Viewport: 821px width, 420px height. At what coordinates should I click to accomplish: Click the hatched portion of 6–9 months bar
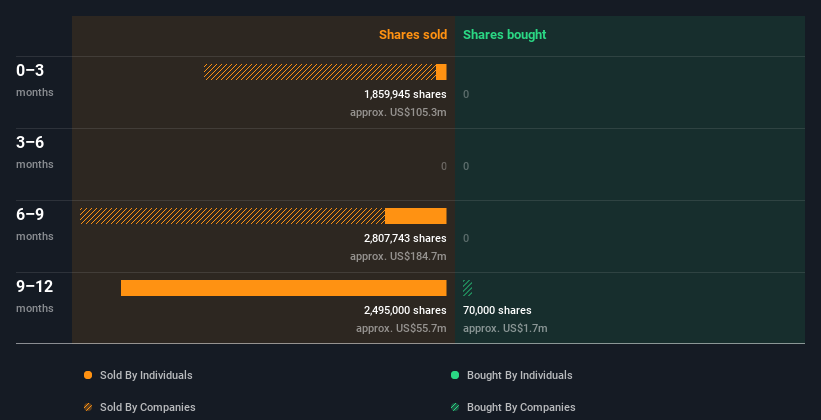point(232,216)
